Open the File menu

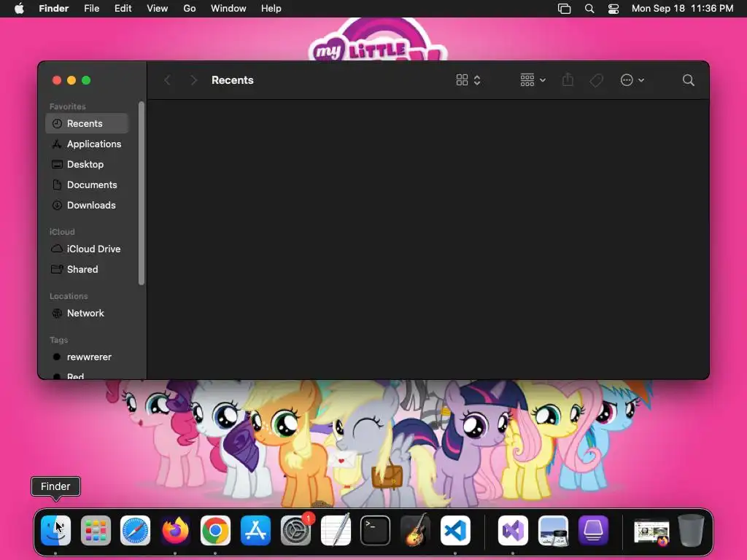[91, 9]
